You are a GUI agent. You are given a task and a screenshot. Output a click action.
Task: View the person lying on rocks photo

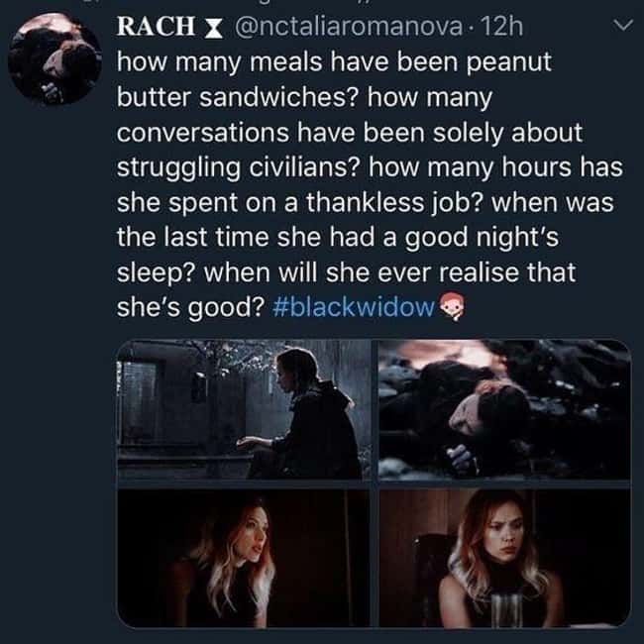pyautogui.click(x=504, y=409)
